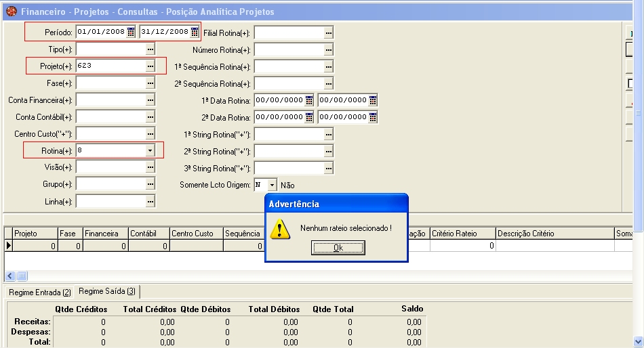Click the application icon in title bar
The height and width of the screenshot is (348, 644).
(12, 12)
